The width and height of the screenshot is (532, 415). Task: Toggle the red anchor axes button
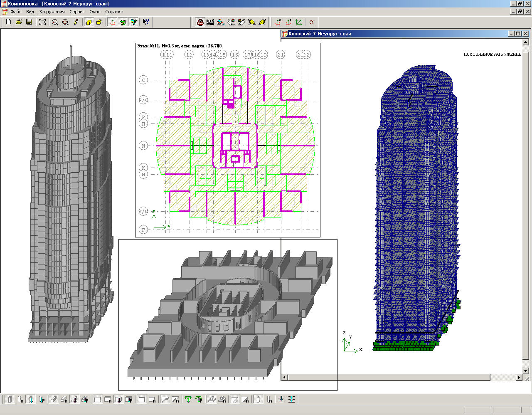(113, 22)
